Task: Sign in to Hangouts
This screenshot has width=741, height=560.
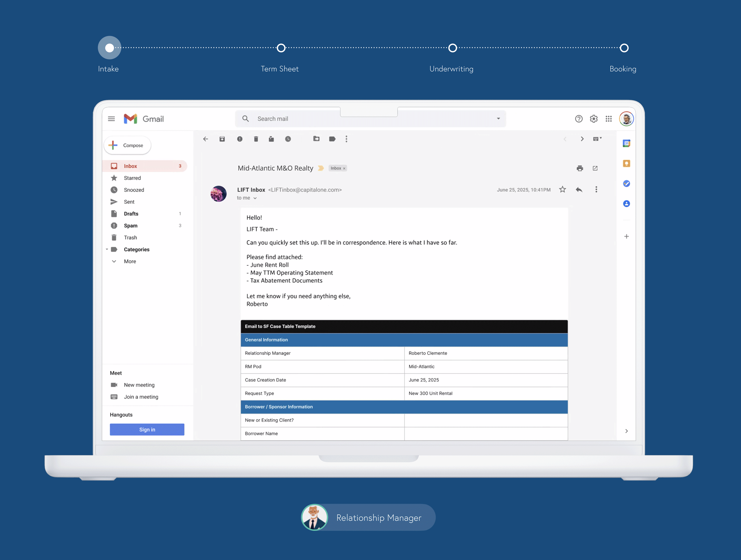Action: tap(147, 429)
